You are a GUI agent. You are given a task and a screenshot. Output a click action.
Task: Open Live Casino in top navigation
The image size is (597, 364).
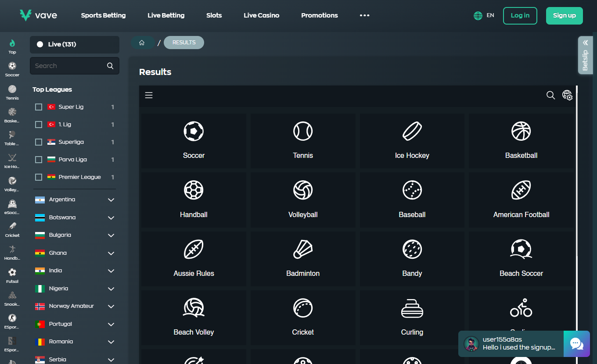click(x=262, y=15)
